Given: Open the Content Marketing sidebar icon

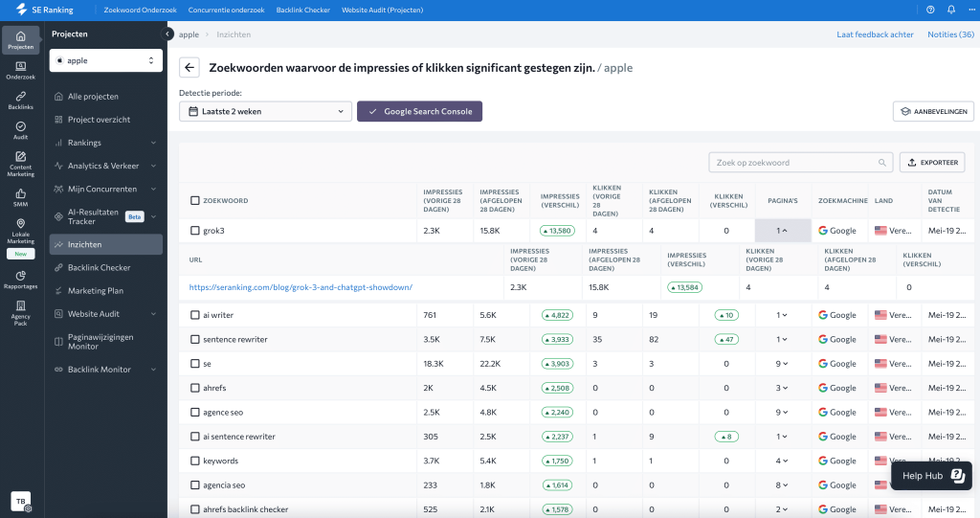Looking at the screenshot, I should (x=21, y=164).
